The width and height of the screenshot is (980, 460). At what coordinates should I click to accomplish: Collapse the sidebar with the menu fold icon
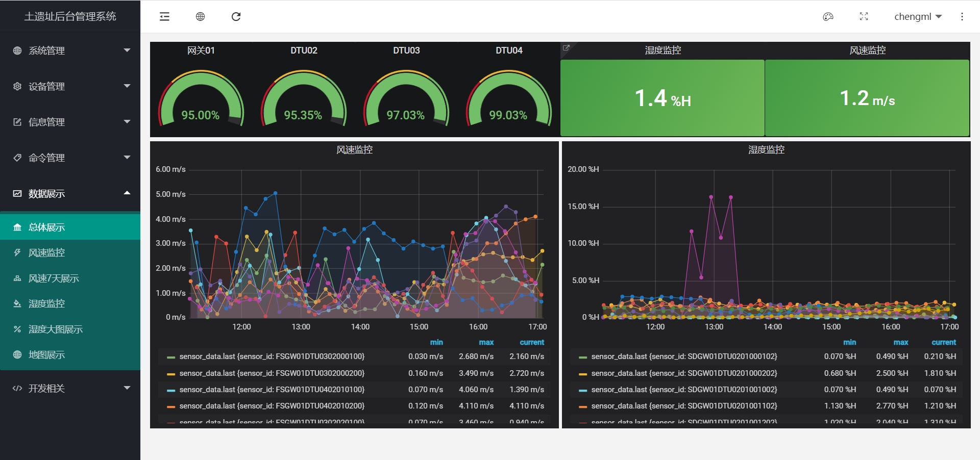point(164,17)
